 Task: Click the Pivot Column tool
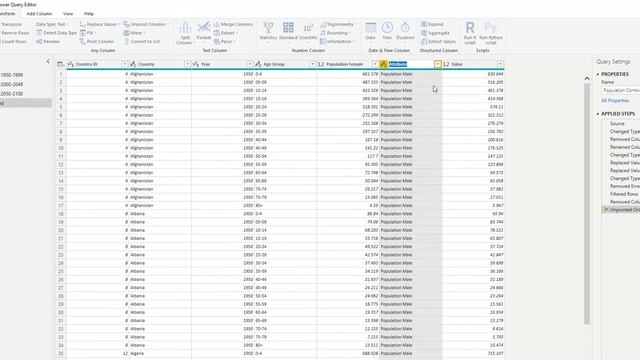pos(96,41)
